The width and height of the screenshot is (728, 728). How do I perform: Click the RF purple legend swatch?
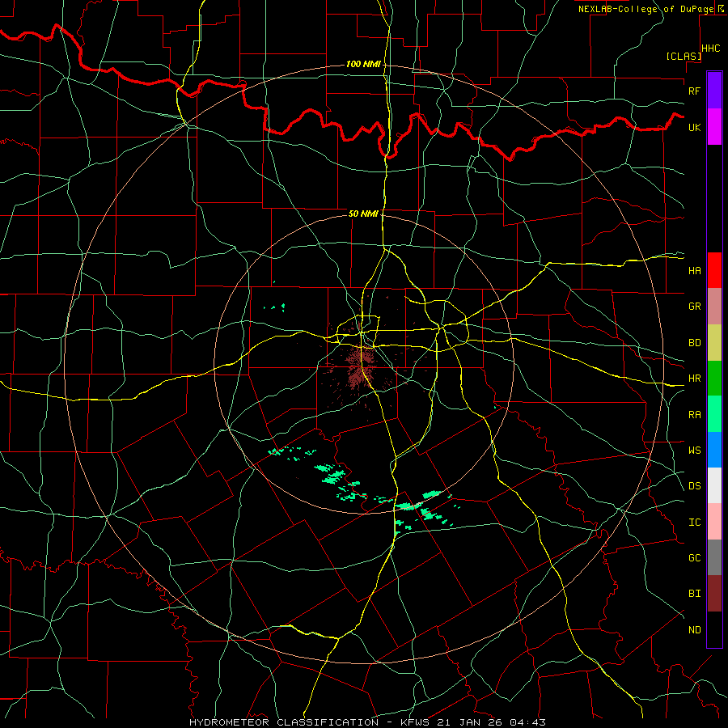[714, 91]
